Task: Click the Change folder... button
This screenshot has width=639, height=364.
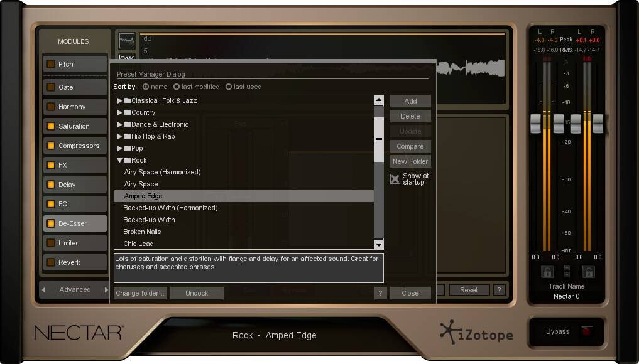Action: pyautogui.click(x=140, y=293)
